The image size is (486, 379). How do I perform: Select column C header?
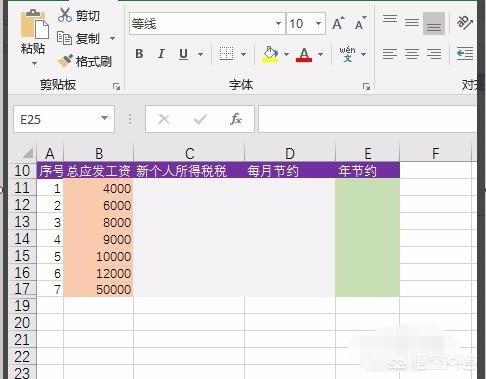click(189, 154)
